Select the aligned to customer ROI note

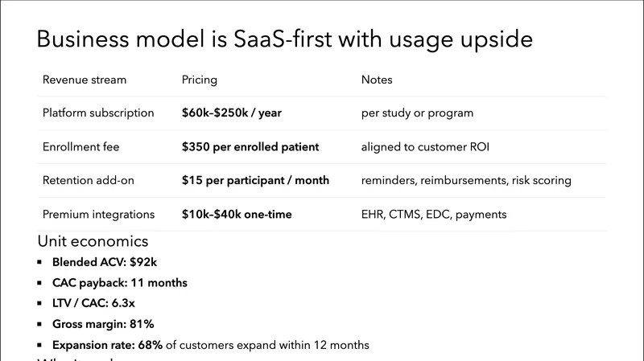(x=427, y=147)
